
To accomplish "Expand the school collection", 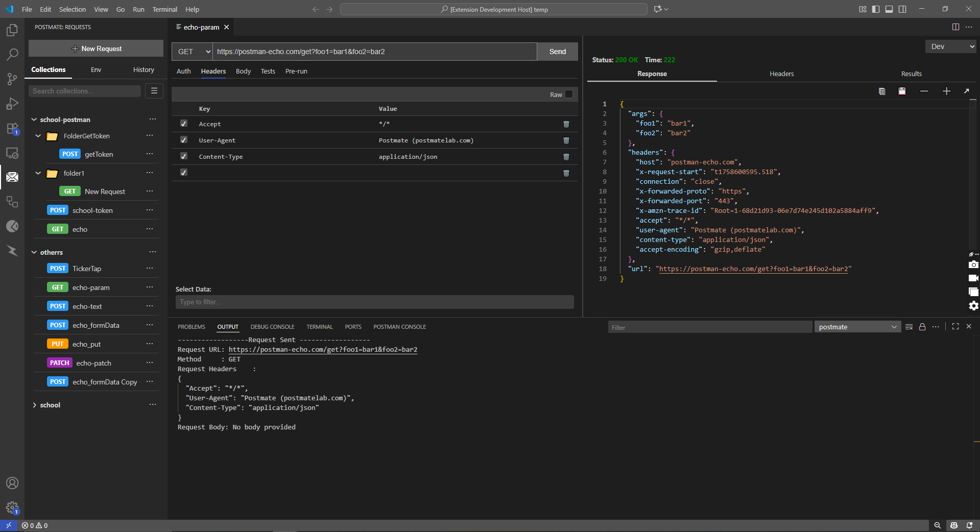I will [34, 404].
